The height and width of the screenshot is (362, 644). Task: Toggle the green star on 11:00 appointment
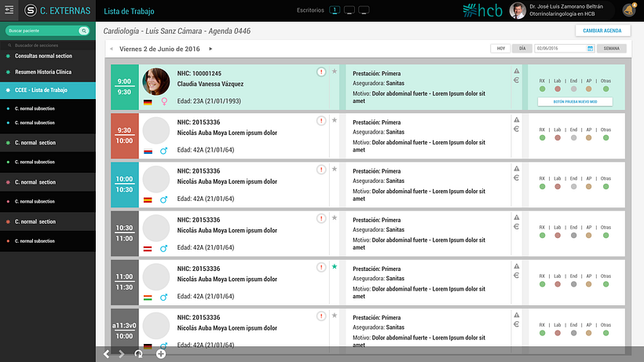(x=335, y=267)
